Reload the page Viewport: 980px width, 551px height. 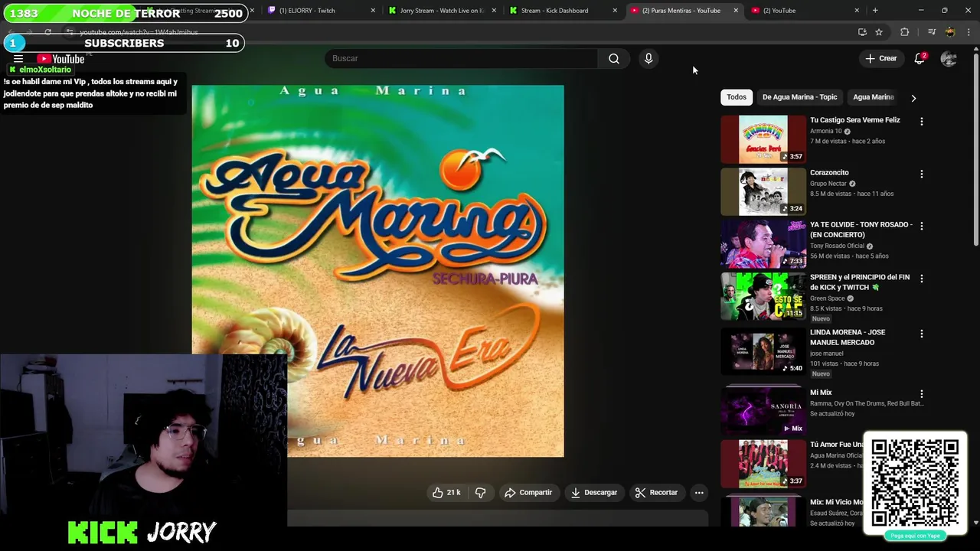pyautogui.click(x=47, y=32)
